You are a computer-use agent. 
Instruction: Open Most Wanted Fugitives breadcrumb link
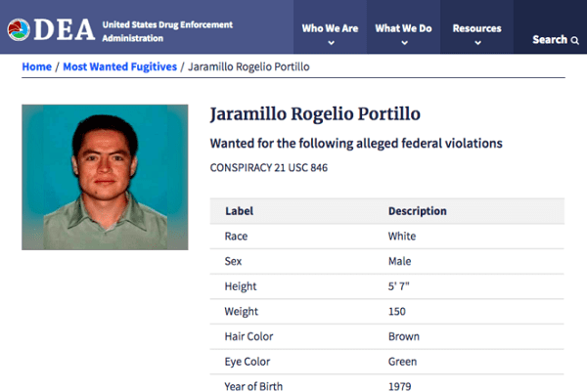pos(119,66)
